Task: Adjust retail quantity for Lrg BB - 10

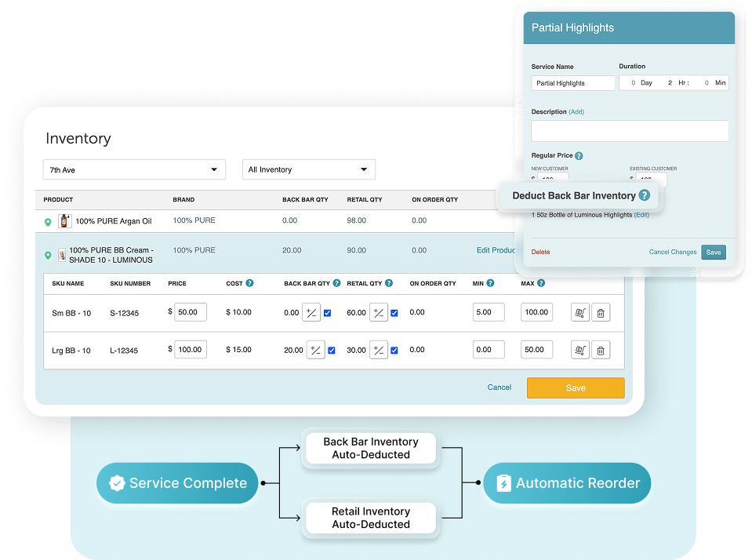Action: click(379, 351)
